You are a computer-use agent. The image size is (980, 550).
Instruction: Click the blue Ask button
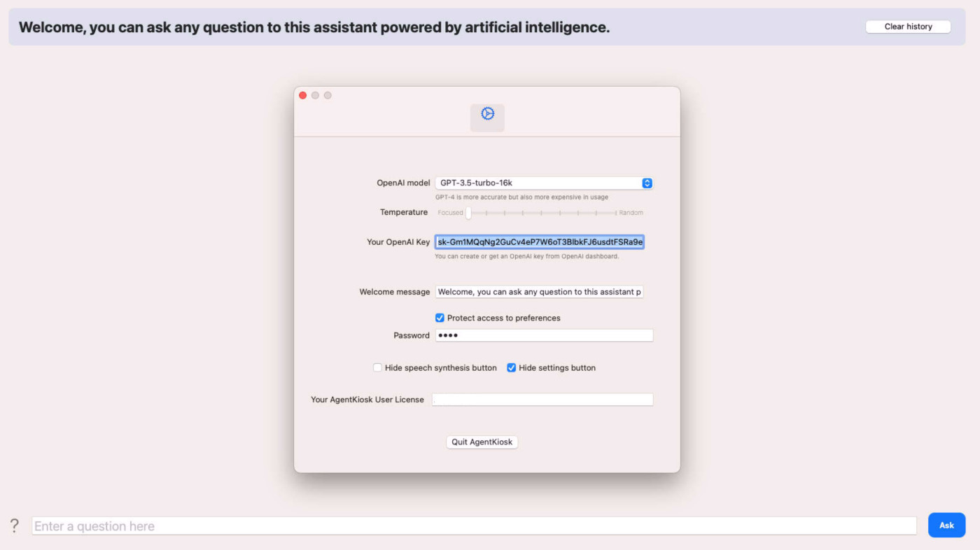946,525
